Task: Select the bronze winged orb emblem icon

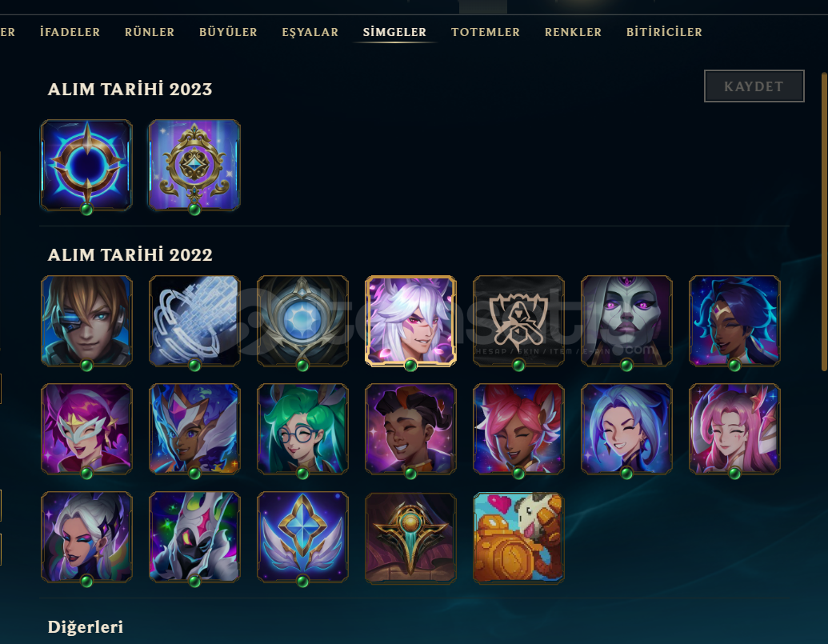Action: point(410,538)
